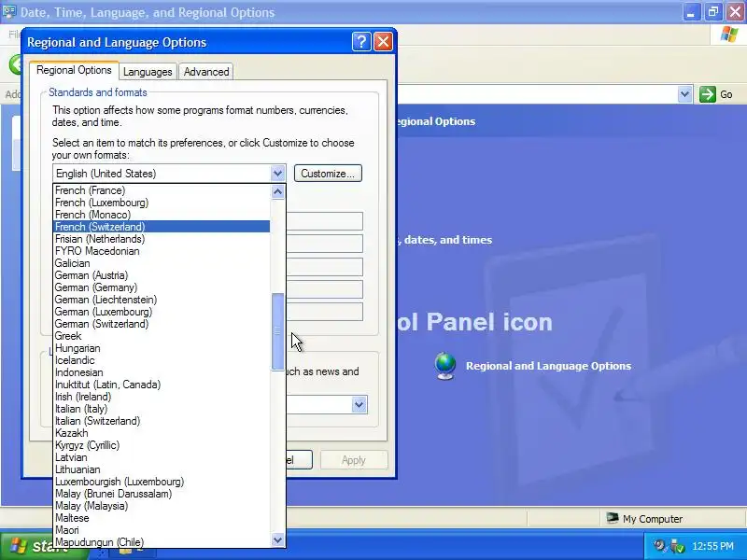The image size is (747, 560).
Task: Select Italian (Italy) entry
Action: (162, 409)
